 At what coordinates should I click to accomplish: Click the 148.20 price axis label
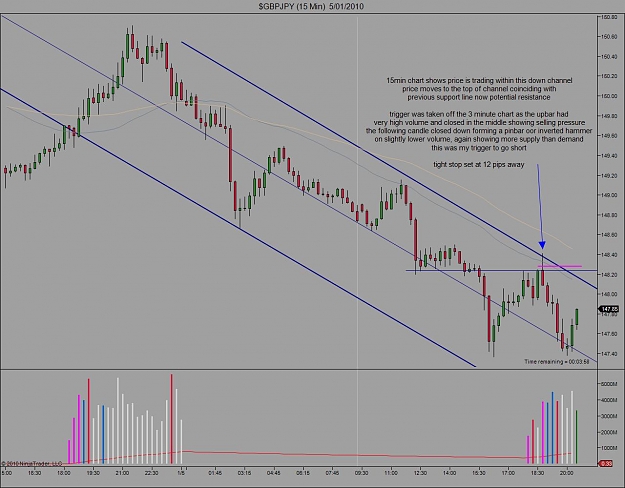609,274
